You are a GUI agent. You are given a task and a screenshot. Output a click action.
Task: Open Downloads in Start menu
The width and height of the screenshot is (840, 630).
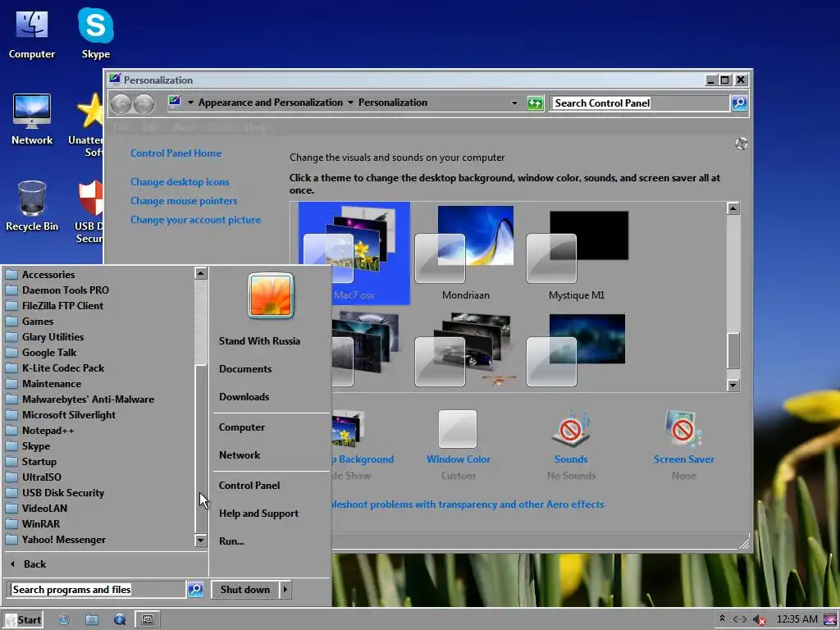244,397
